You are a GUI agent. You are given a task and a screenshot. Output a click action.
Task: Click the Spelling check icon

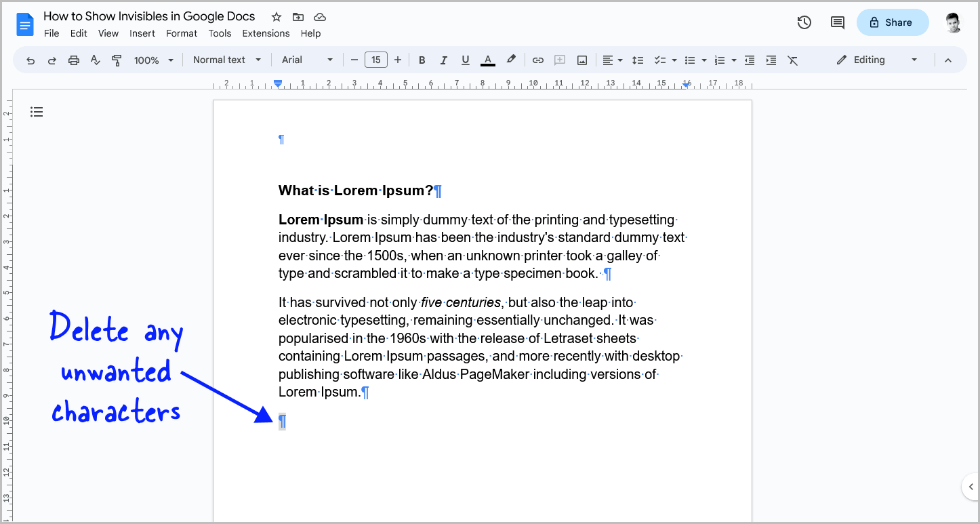pyautogui.click(x=95, y=60)
